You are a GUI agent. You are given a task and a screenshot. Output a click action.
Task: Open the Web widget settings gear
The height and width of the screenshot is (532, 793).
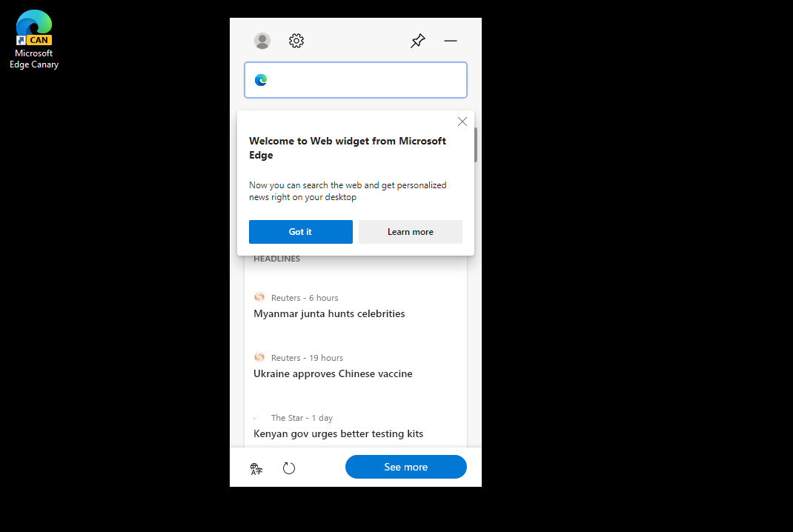tap(296, 41)
